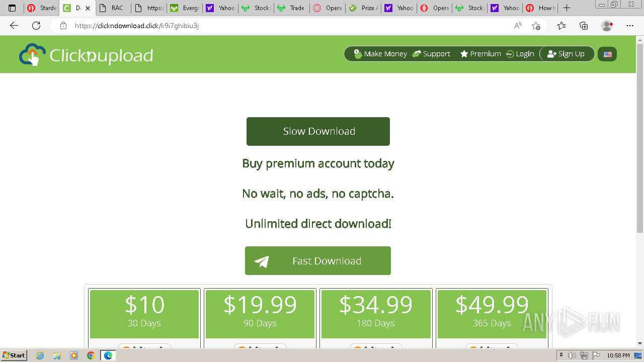Open the tab actions menu
Viewport: 644px width, 362px height.
[12, 8]
